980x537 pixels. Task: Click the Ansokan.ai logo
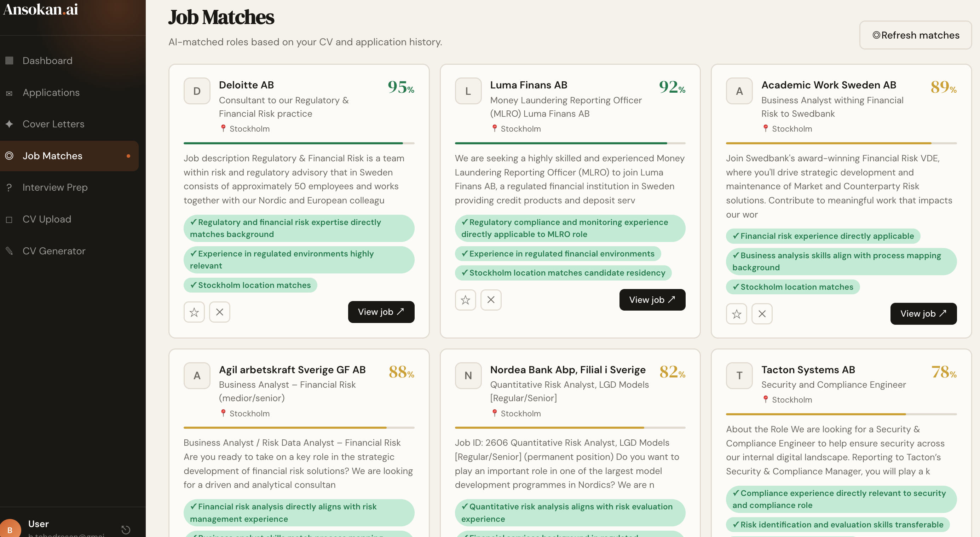tap(40, 9)
